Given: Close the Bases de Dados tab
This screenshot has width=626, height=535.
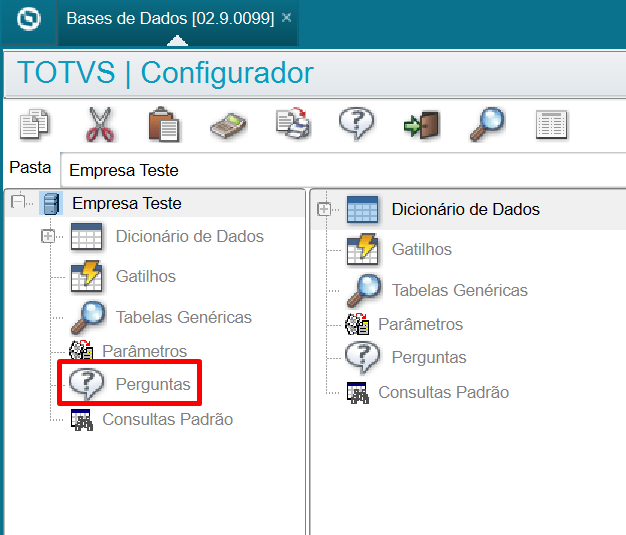Looking at the screenshot, I should point(286,18).
